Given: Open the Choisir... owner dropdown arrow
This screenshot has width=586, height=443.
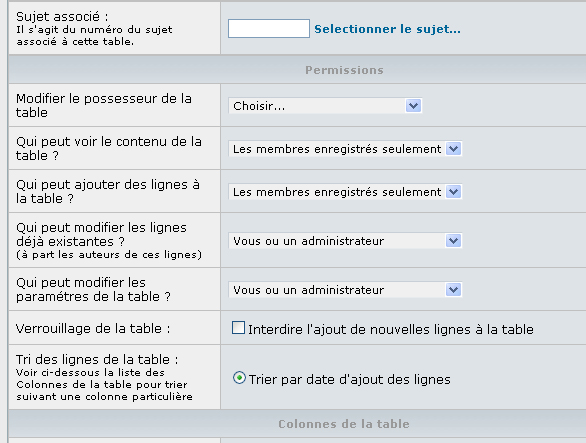Looking at the screenshot, I should (x=413, y=106).
